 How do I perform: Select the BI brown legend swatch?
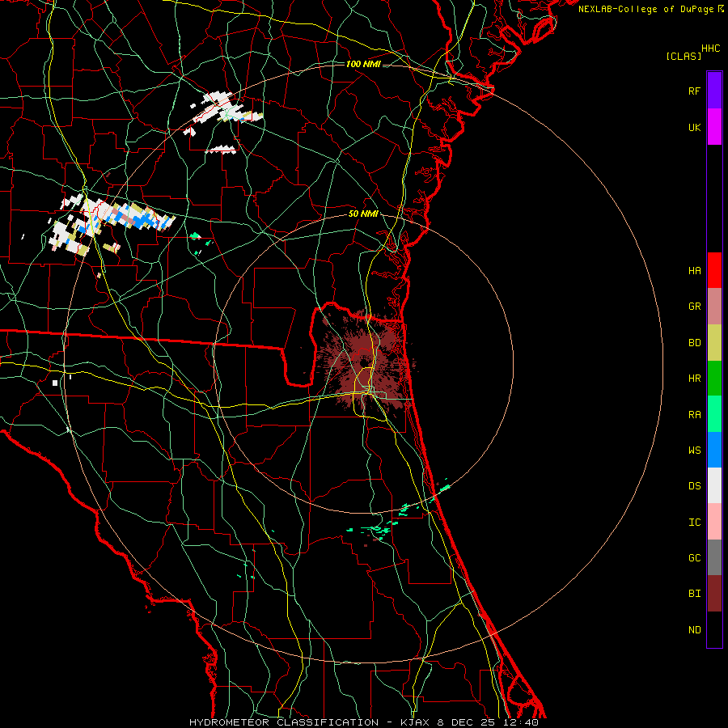coord(714,594)
